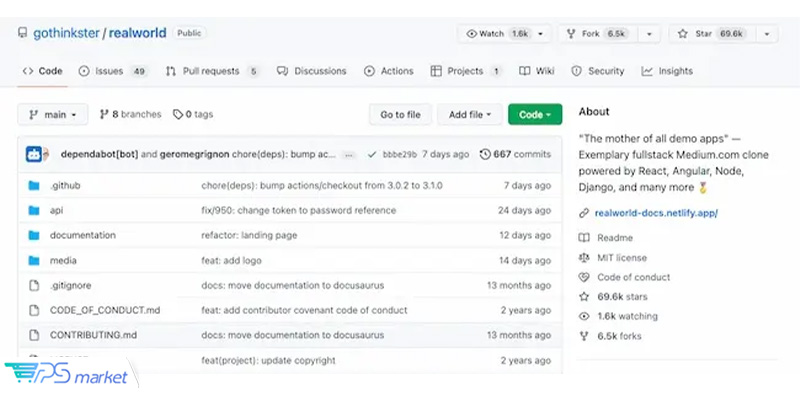
Task: Open commit hash bbbe29b
Action: coord(400,154)
